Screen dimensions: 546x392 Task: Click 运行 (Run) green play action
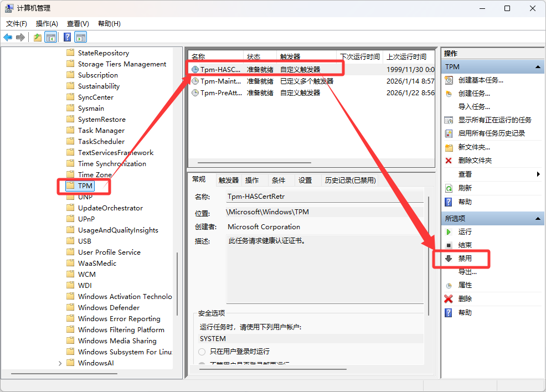[465, 231]
